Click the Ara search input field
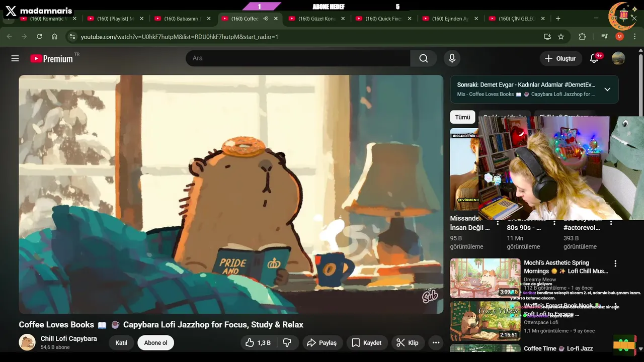The width and height of the screenshot is (644, 362). pos(298,58)
